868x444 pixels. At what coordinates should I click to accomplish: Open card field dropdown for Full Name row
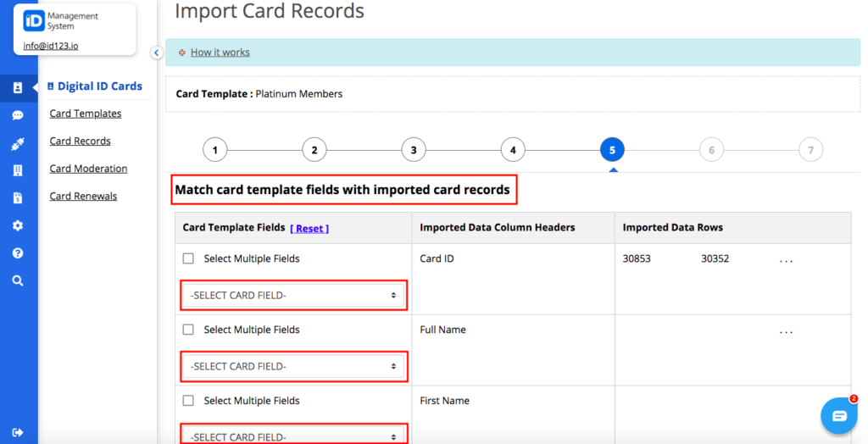click(293, 367)
